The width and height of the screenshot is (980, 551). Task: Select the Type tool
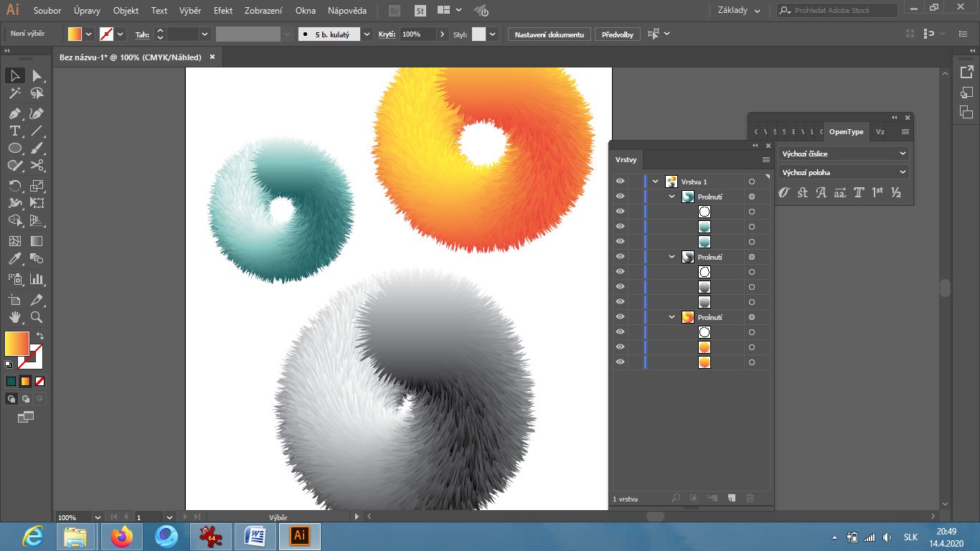click(14, 131)
